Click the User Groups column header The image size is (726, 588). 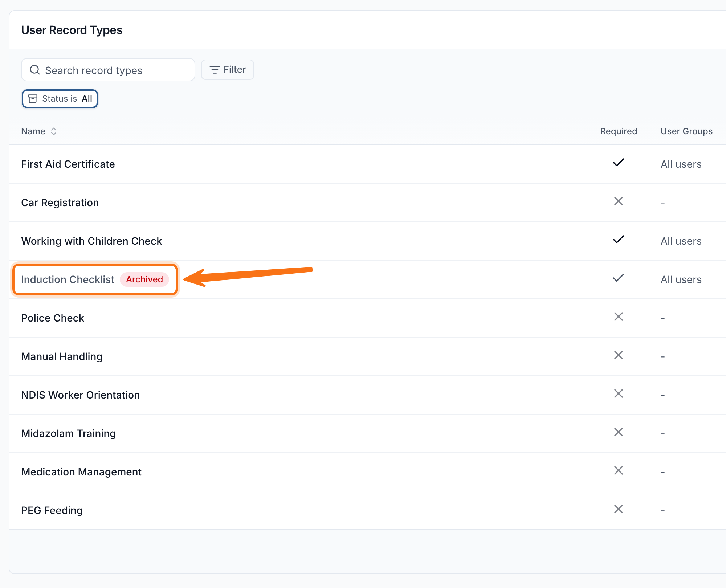pyautogui.click(x=686, y=131)
